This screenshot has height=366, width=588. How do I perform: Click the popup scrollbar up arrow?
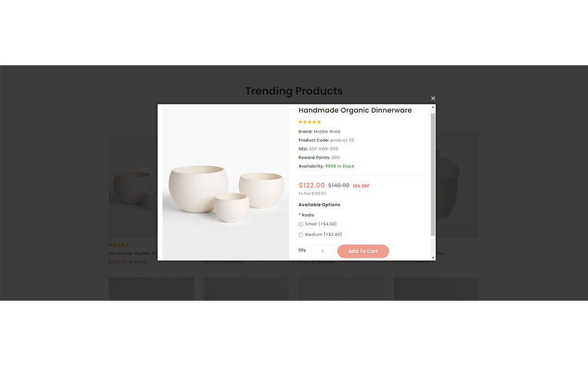[433, 107]
